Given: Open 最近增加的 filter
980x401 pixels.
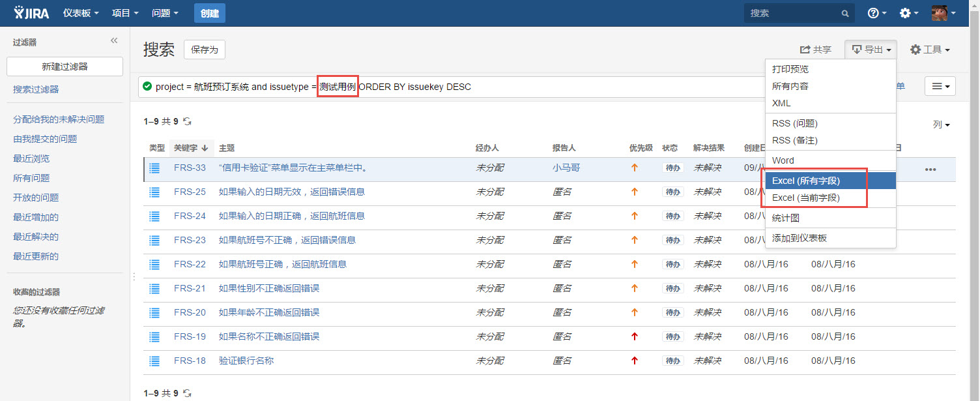Looking at the screenshot, I should (36, 217).
